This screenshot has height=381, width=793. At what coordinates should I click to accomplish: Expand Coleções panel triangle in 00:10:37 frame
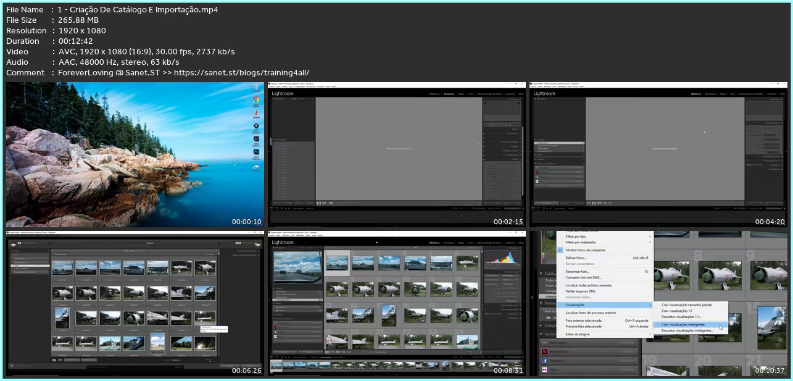click(x=541, y=325)
